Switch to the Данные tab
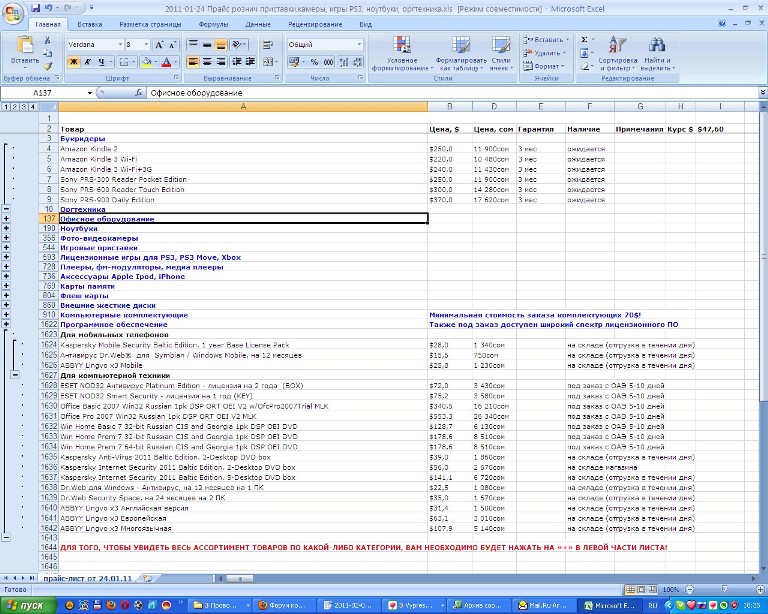768x614 pixels. tap(258, 24)
